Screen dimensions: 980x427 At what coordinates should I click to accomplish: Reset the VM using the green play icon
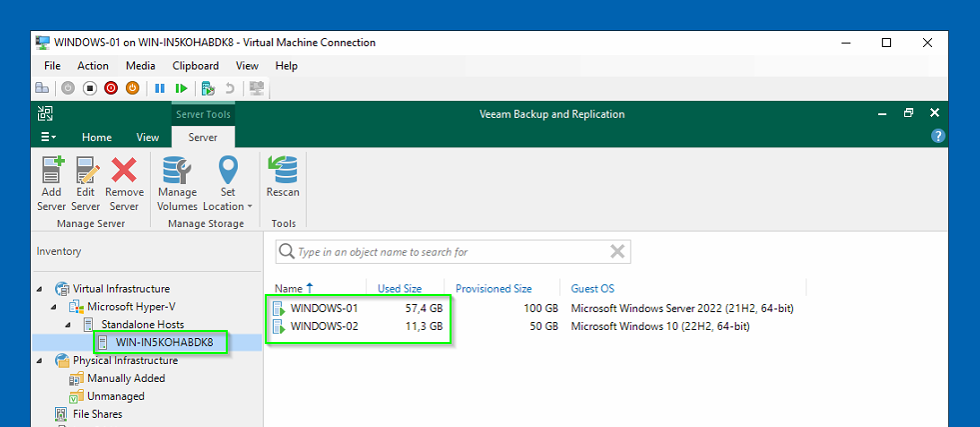coord(181,88)
